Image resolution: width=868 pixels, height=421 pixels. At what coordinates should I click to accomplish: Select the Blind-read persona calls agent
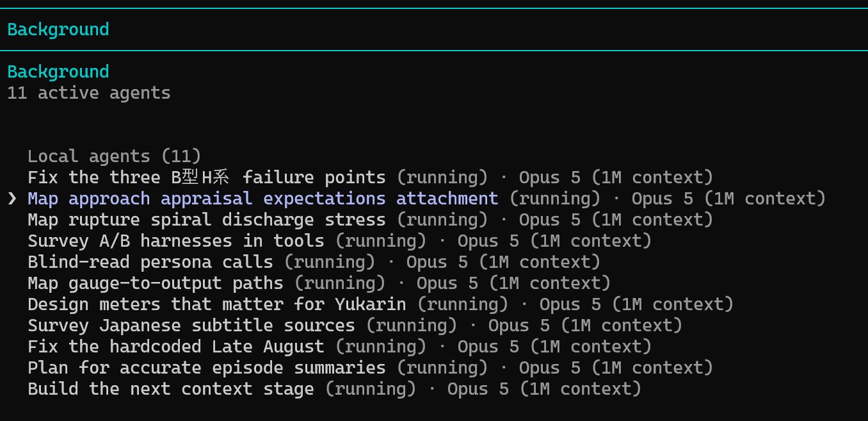314,262
